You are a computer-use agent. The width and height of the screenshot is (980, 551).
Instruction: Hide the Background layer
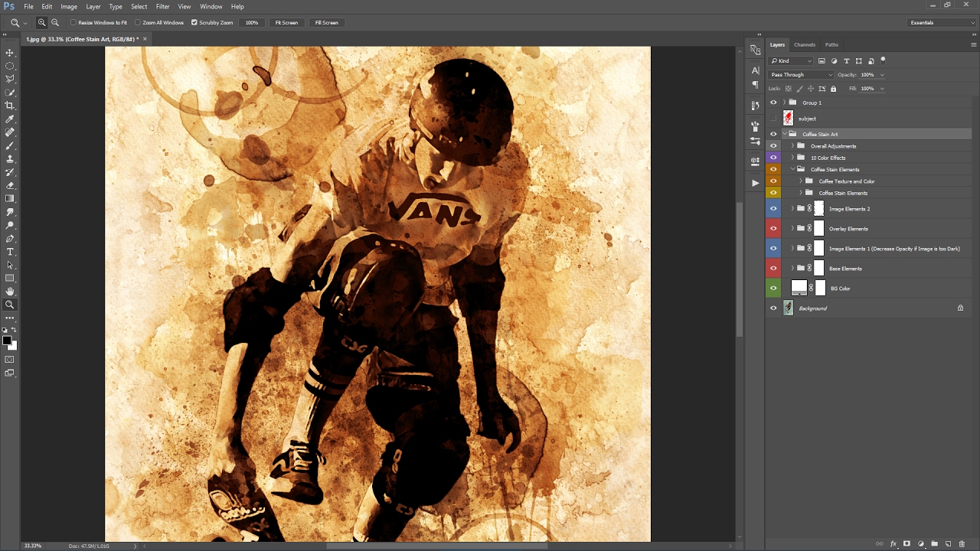(773, 308)
